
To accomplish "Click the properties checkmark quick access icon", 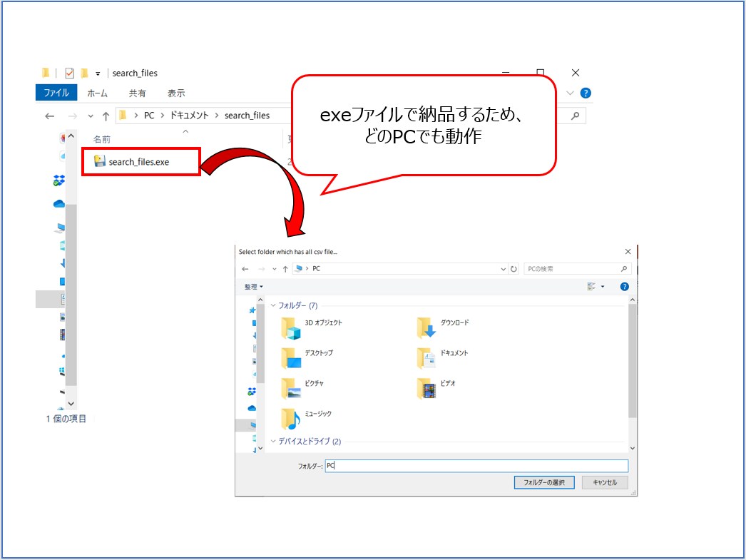I will pos(69,73).
